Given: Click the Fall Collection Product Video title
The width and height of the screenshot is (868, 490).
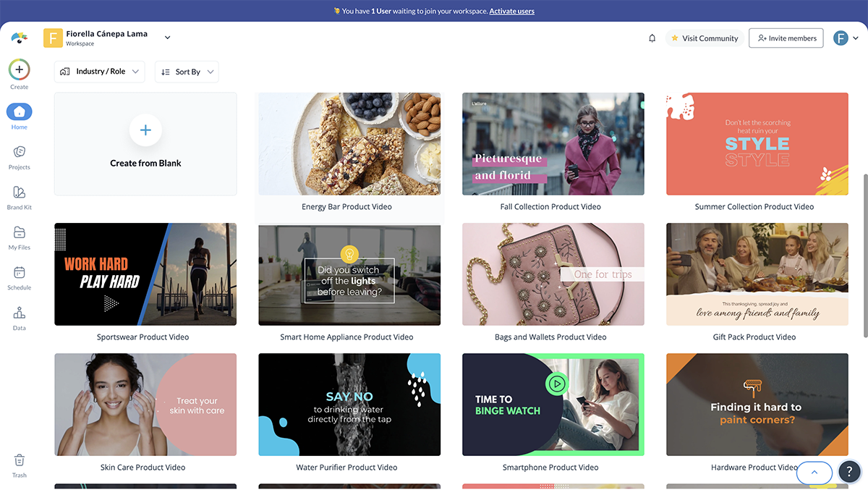Looking at the screenshot, I should coord(550,207).
